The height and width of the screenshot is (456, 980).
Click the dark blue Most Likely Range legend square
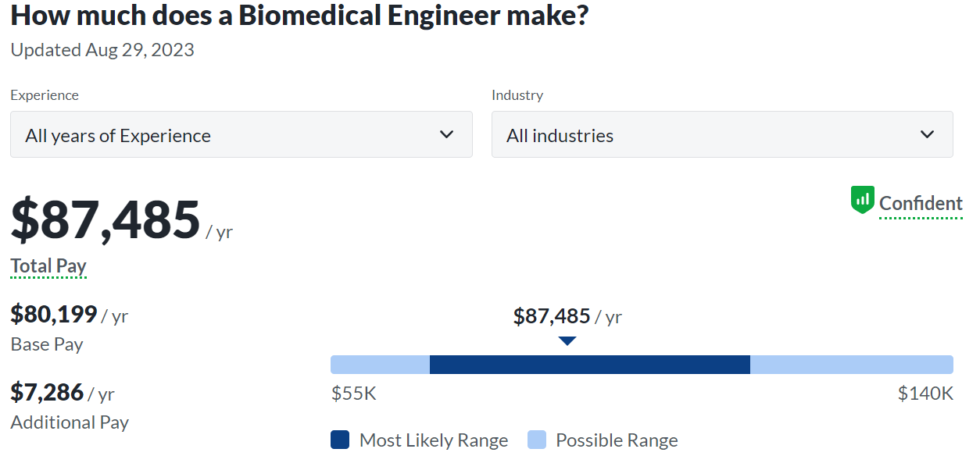pyautogui.click(x=340, y=440)
